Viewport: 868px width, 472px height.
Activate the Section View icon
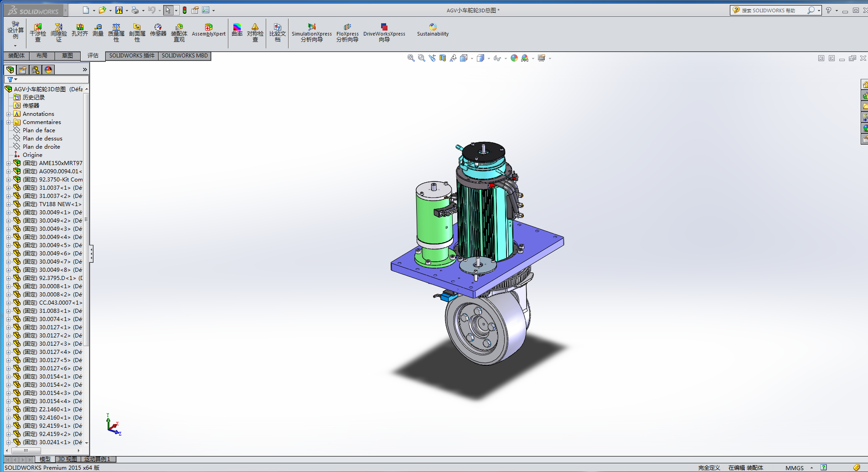coord(442,58)
